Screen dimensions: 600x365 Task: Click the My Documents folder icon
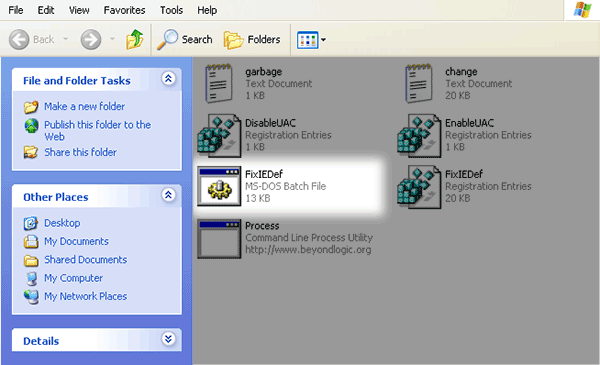[31, 241]
